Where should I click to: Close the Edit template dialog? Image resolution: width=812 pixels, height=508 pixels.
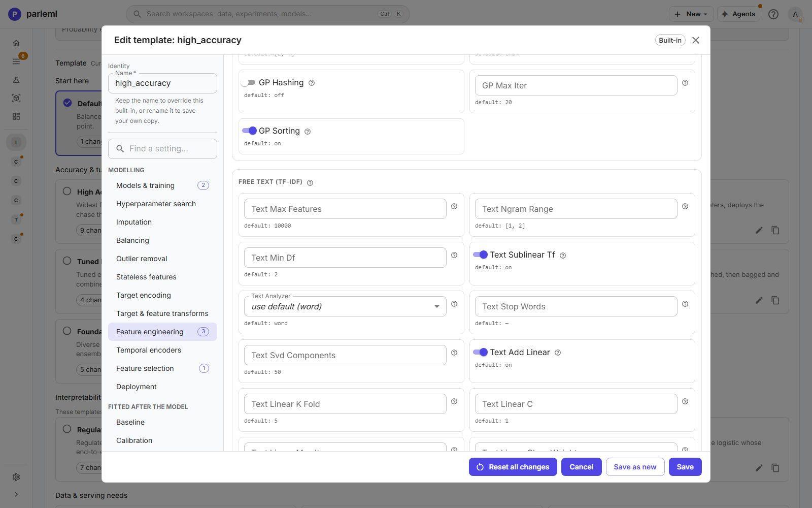[x=696, y=40]
